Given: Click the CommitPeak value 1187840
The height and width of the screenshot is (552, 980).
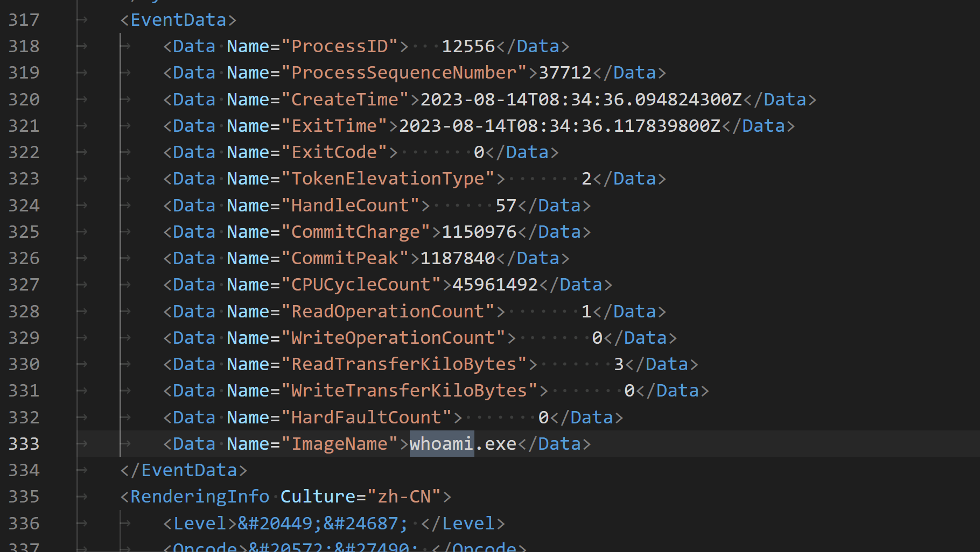Looking at the screenshot, I should click(x=458, y=258).
